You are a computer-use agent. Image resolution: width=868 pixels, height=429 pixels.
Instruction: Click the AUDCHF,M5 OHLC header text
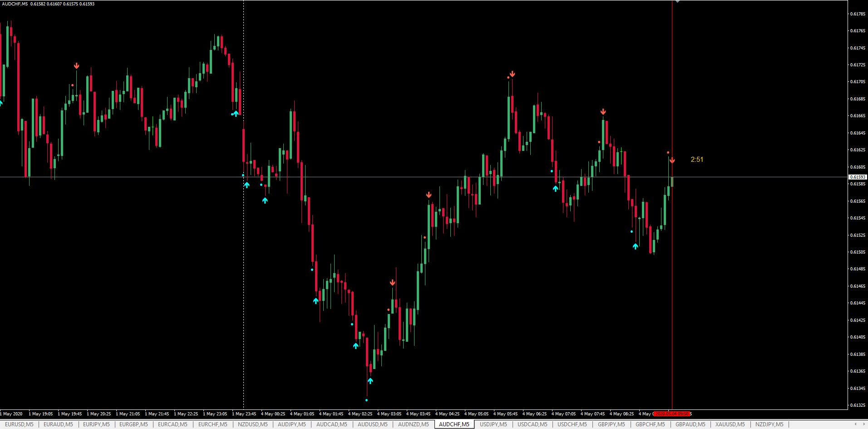pyautogui.click(x=48, y=4)
